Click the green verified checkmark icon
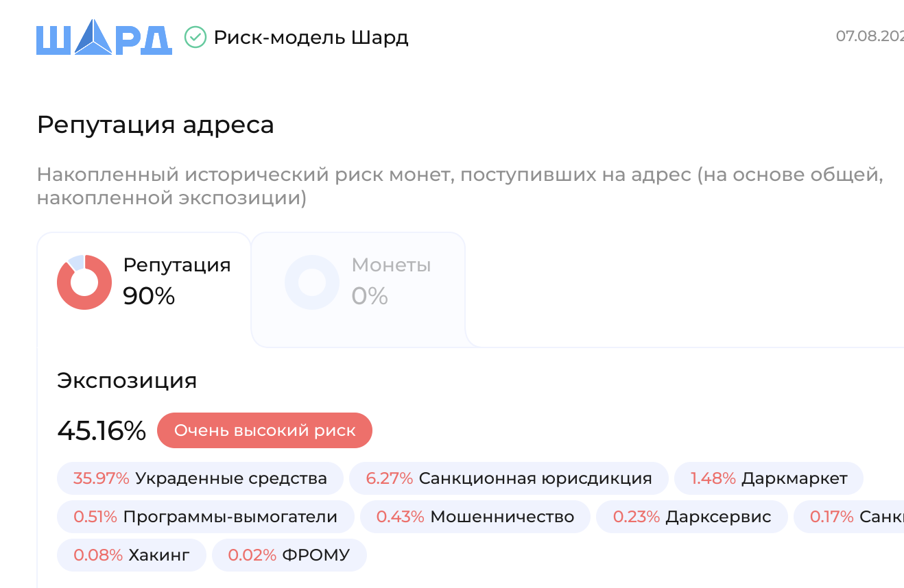The height and width of the screenshot is (588, 904). (x=195, y=37)
